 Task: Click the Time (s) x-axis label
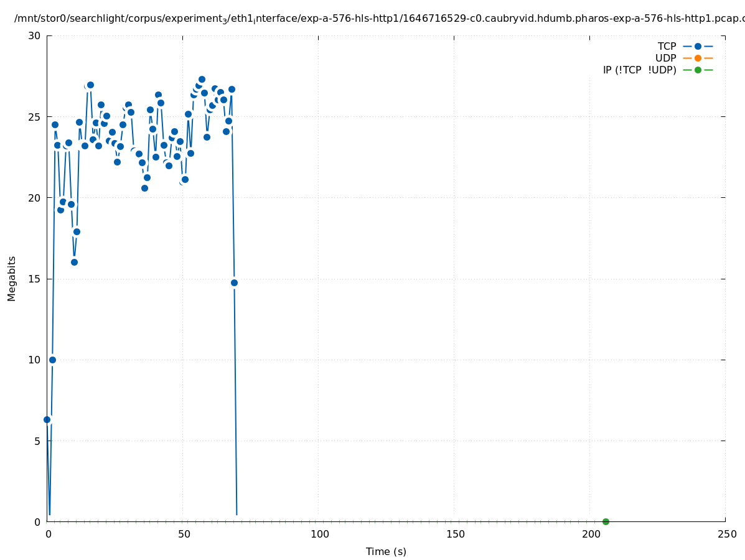(386, 551)
